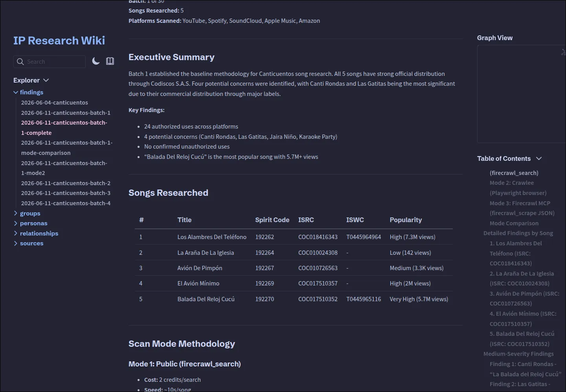Jump to Mode 2: Crawlee section

point(518,188)
